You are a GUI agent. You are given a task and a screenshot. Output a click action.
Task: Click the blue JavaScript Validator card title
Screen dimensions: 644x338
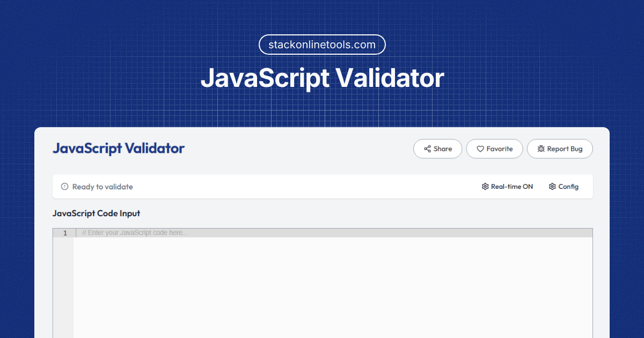[119, 149]
